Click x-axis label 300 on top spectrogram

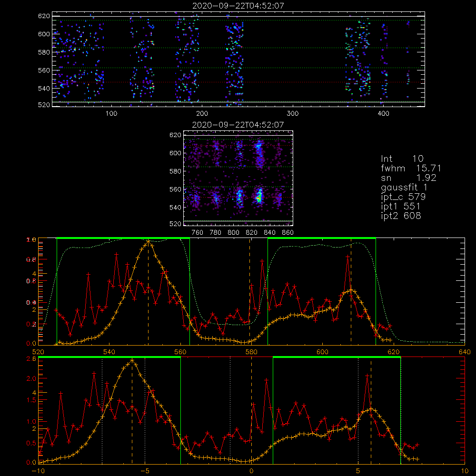293,113
